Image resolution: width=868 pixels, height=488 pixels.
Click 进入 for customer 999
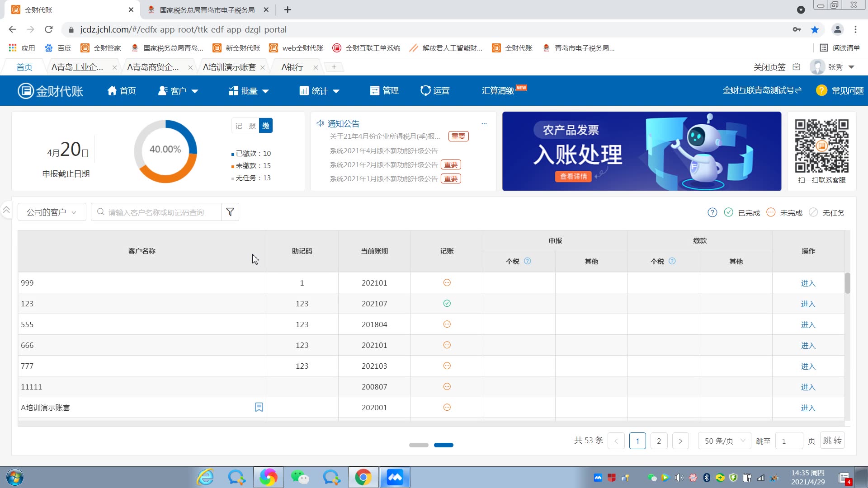(808, 283)
